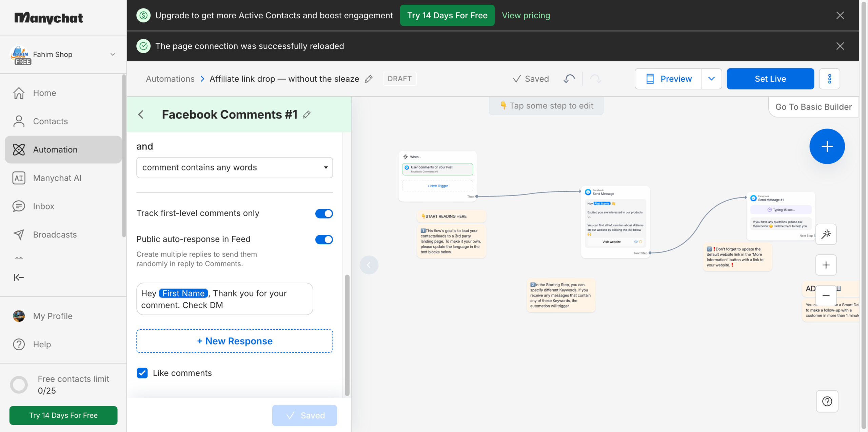The height and width of the screenshot is (432, 868).
Task: Click the Contacts person icon
Action: (x=19, y=121)
